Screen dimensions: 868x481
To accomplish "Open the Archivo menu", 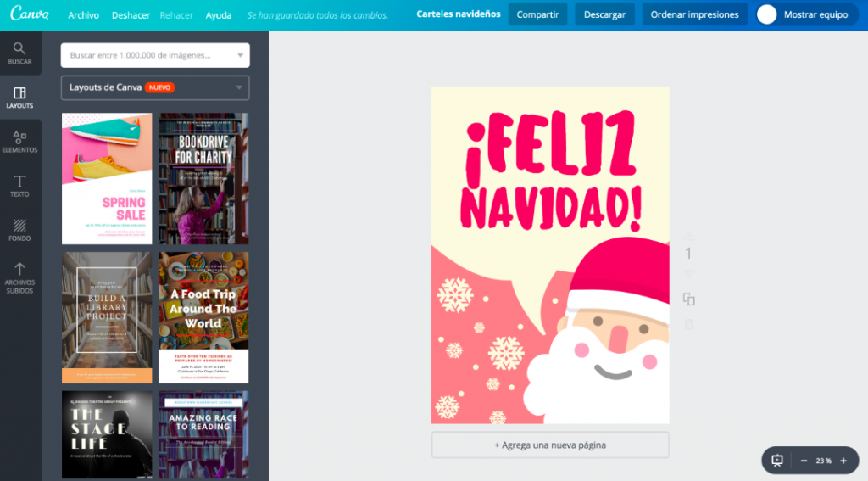I will pyautogui.click(x=83, y=15).
